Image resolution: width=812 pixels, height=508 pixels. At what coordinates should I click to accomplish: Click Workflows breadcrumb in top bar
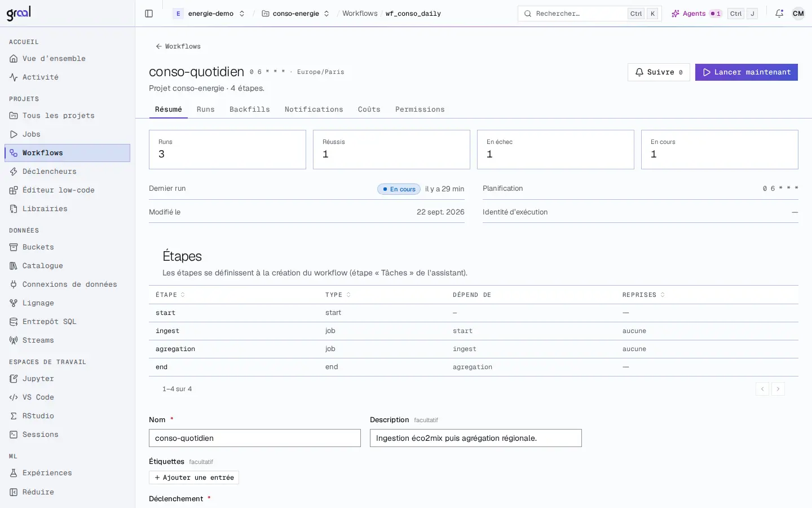360,14
